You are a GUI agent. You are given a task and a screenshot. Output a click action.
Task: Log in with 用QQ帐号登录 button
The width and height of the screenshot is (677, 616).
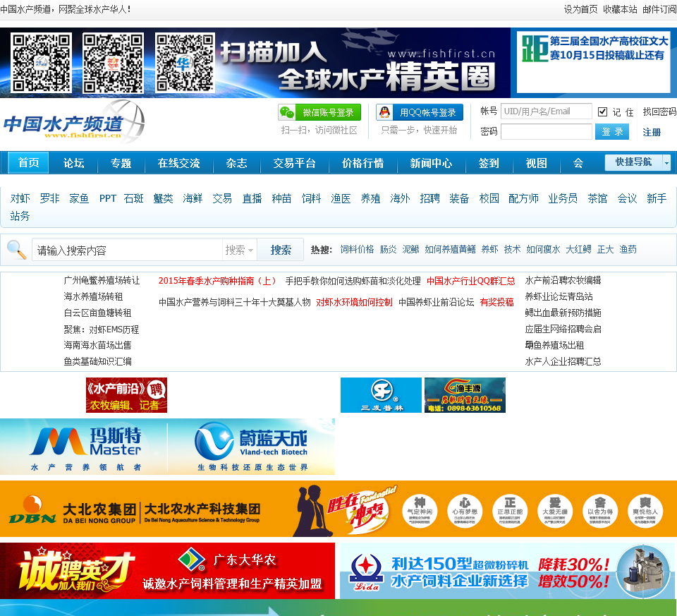tap(419, 112)
